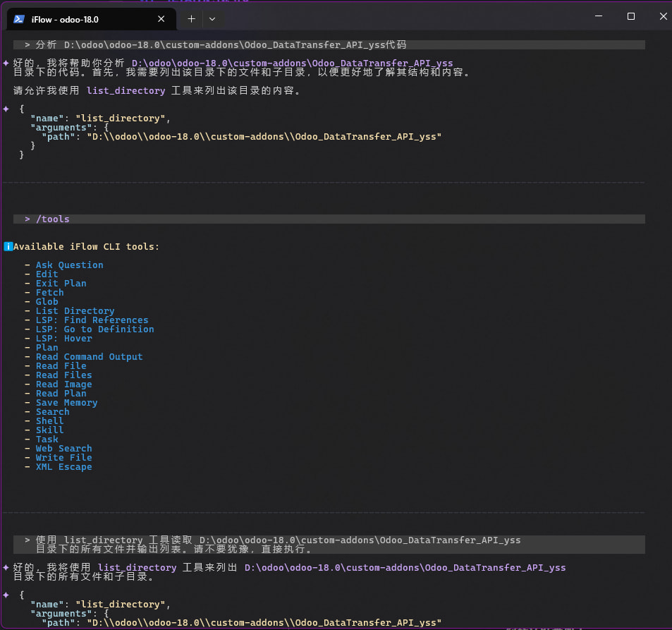Screen dimensions: 672x630
Task: Expand the new tab profile dropdown chevron
Action: tap(212, 19)
